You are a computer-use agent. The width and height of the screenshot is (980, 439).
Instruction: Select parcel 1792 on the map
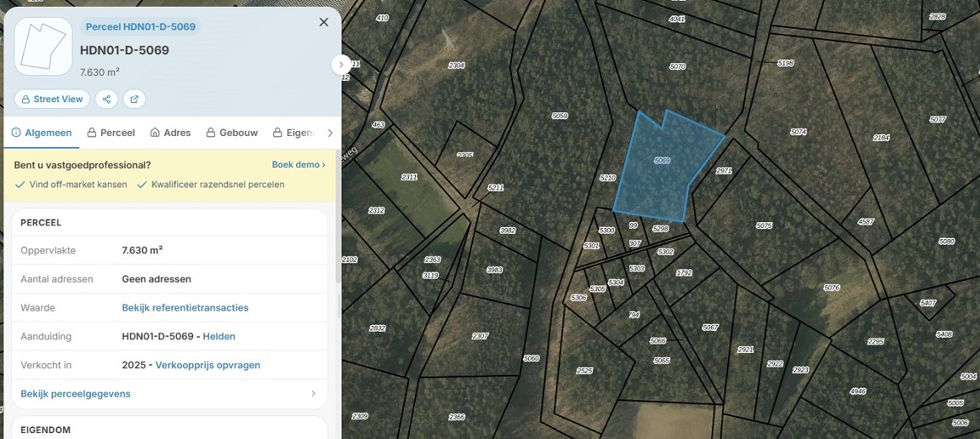click(x=684, y=274)
